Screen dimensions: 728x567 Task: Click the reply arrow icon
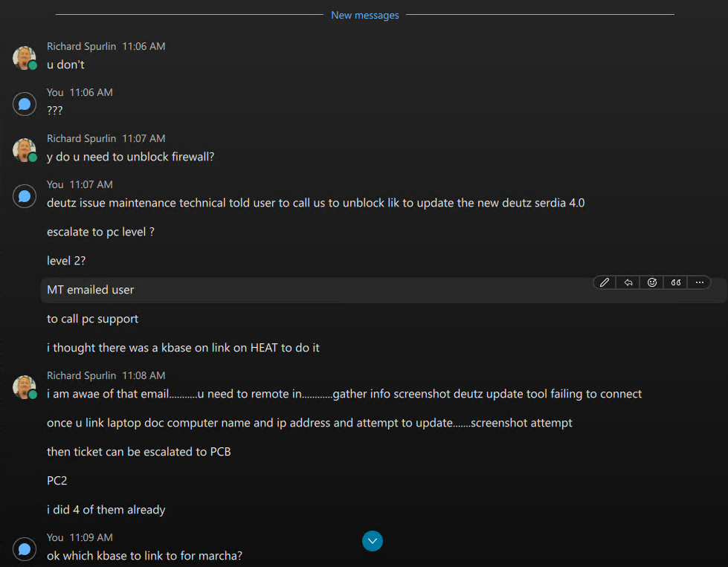click(628, 282)
